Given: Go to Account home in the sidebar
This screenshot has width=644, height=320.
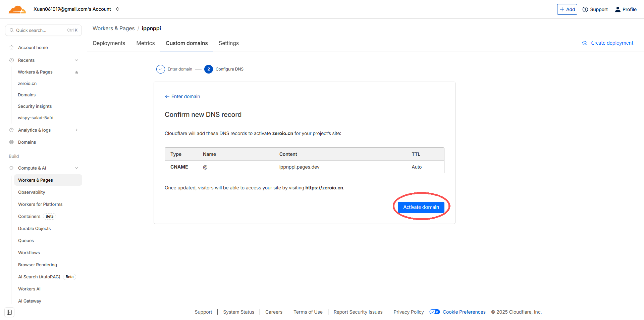Looking at the screenshot, I should (33, 47).
